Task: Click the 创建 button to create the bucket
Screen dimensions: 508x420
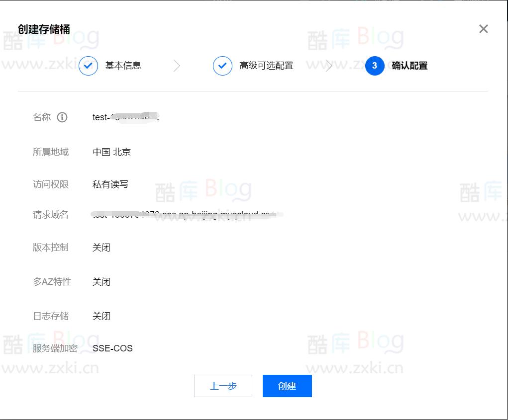Action: pyautogui.click(x=287, y=386)
